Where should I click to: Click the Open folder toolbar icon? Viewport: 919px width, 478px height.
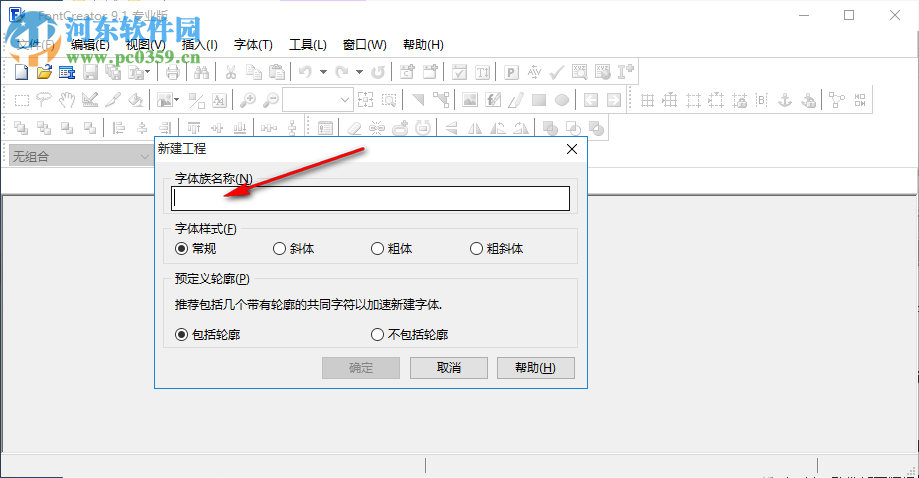click(x=45, y=72)
